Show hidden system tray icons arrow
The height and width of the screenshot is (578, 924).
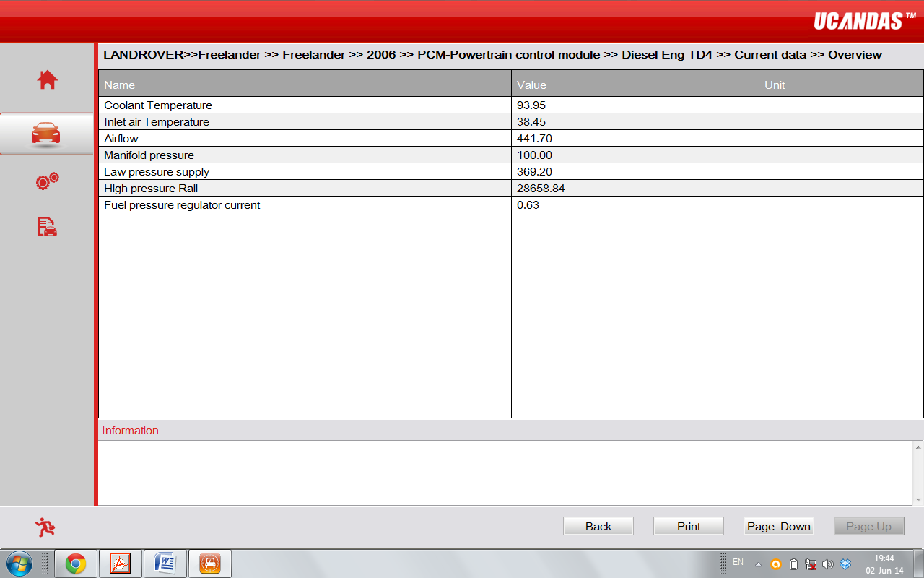758,564
